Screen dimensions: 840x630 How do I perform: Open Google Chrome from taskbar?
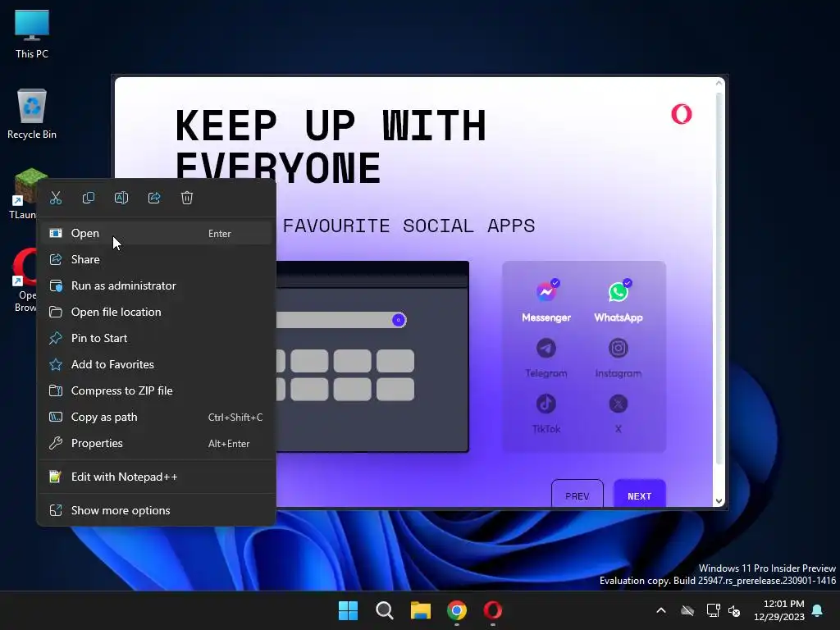[457, 610]
